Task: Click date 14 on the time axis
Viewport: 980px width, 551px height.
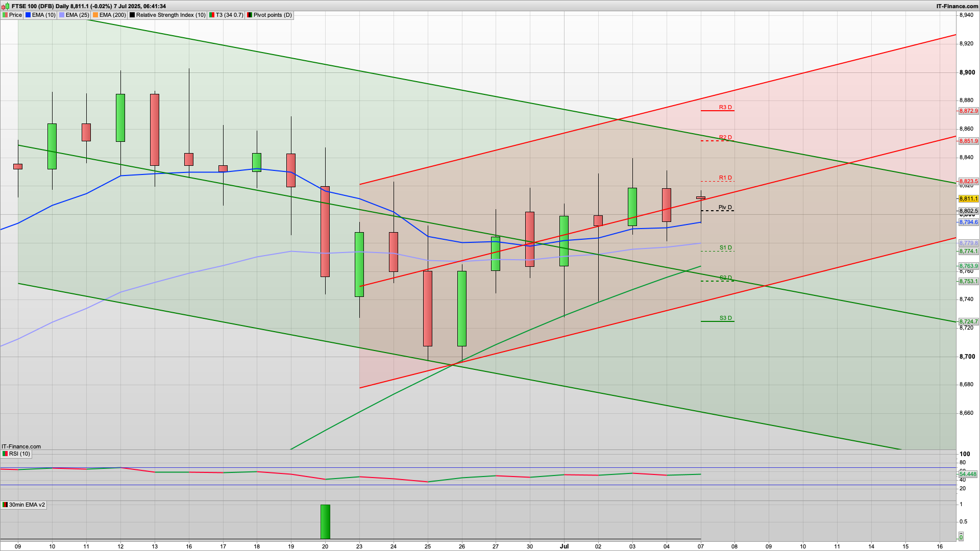Action: click(x=871, y=546)
